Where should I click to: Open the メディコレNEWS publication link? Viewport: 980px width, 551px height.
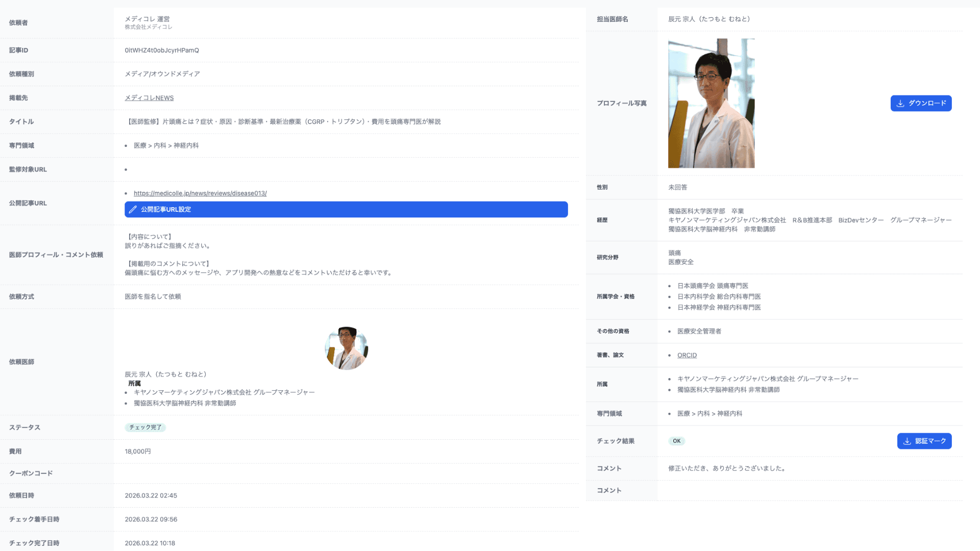[x=149, y=97]
